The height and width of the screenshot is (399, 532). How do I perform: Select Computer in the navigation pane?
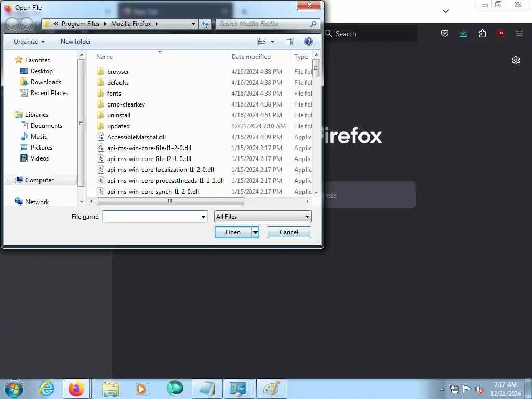coord(39,180)
